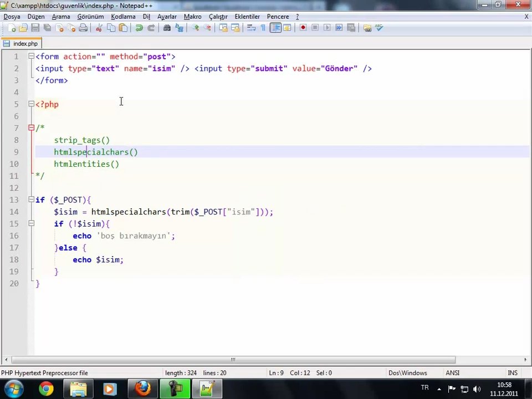This screenshot has height=399, width=532.
Task: Show hidden tray icons arrow
Action: coord(439,389)
